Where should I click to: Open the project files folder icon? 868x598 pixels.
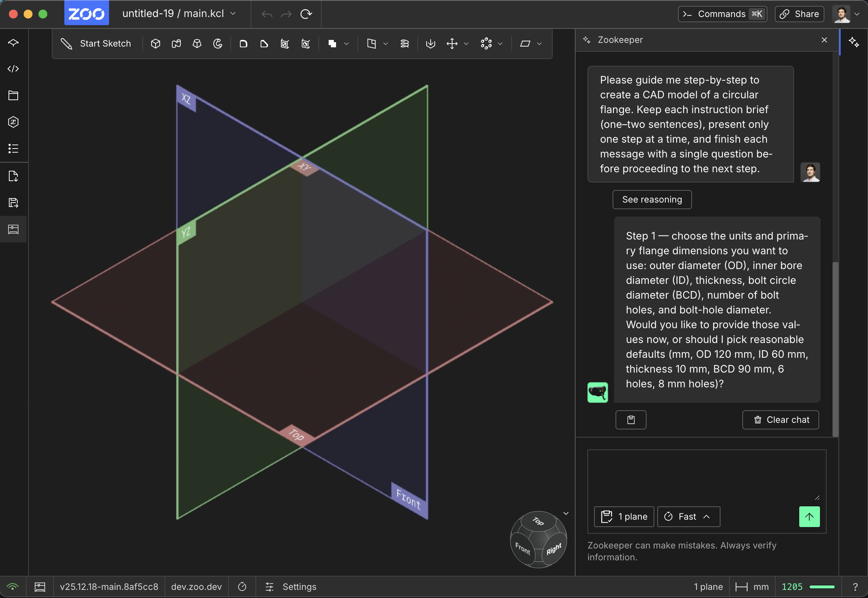[x=13, y=96]
